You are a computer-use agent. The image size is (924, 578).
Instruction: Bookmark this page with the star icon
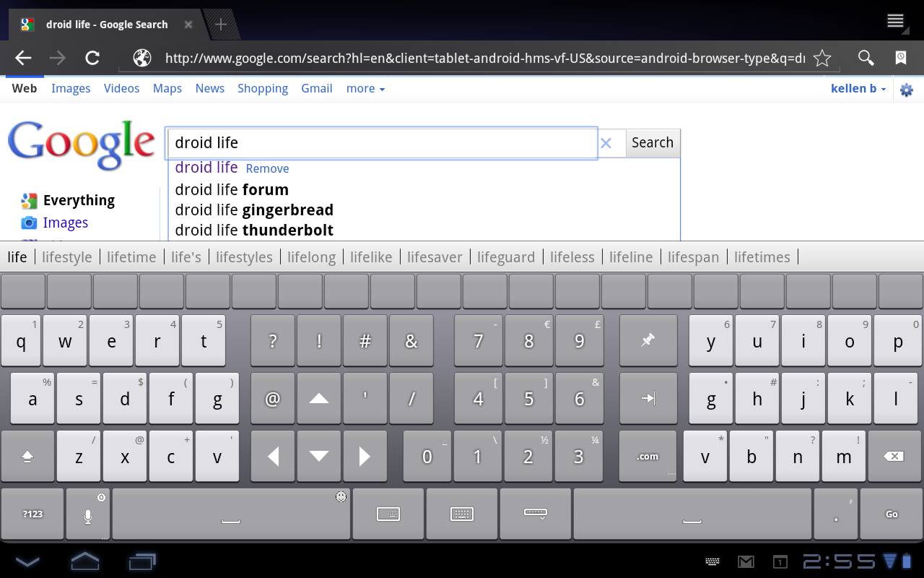click(x=822, y=59)
